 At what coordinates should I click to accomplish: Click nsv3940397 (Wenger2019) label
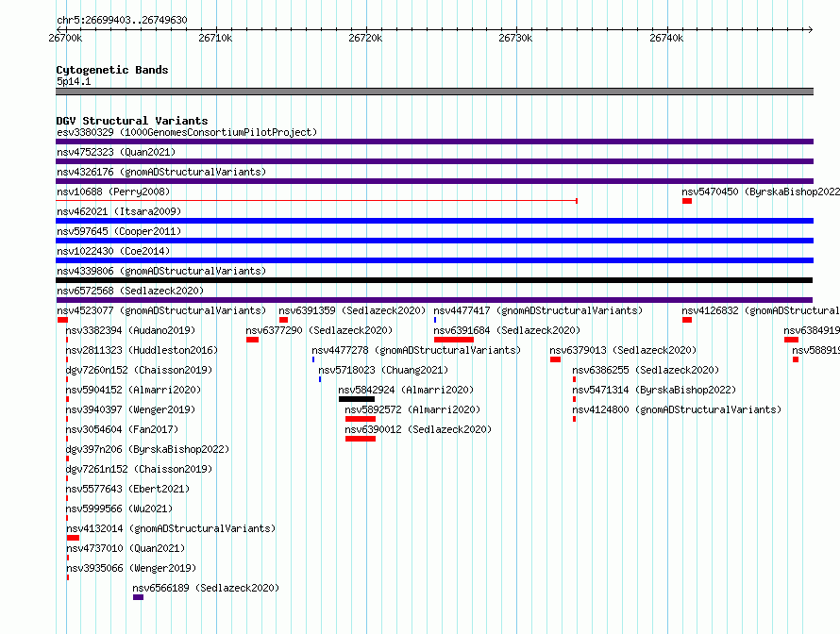pos(130,409)
